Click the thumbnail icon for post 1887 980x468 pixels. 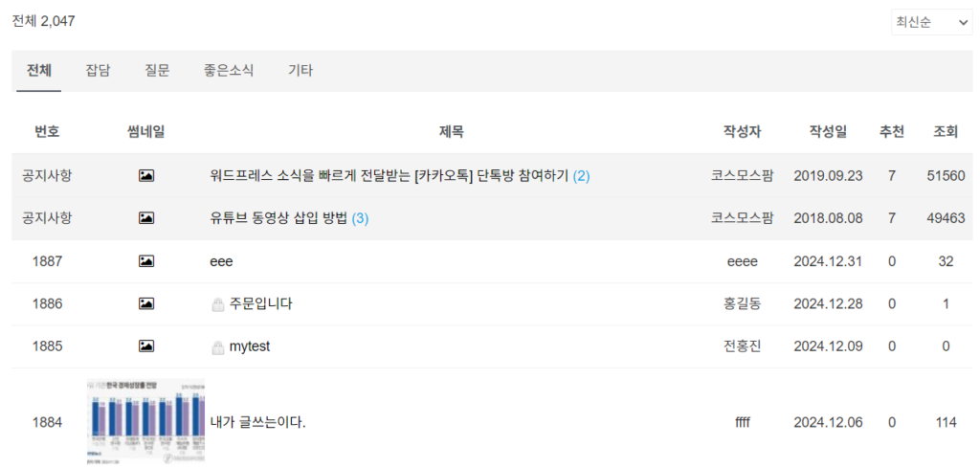pos(146,261)
